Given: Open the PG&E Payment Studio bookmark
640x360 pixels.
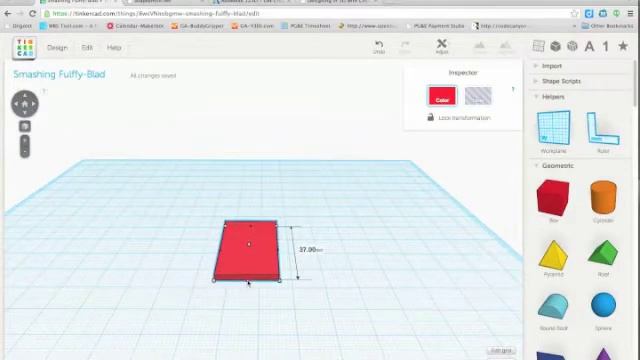Looking at the screenshot, I should [436, 26].
